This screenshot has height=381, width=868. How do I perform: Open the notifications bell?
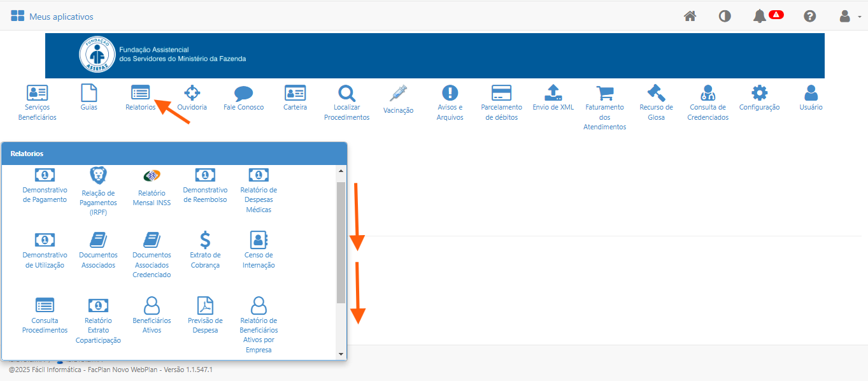click(760, 16)
